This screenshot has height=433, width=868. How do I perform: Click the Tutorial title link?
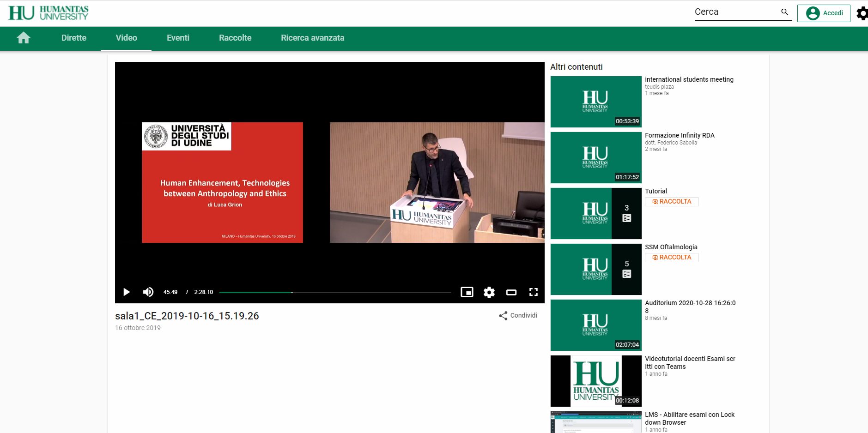[x=656, y=191]
